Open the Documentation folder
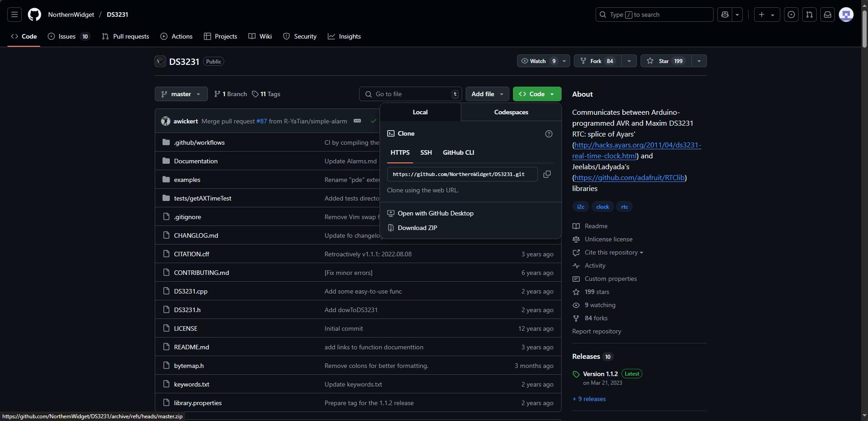868x421 pixels. pos(196,161)
